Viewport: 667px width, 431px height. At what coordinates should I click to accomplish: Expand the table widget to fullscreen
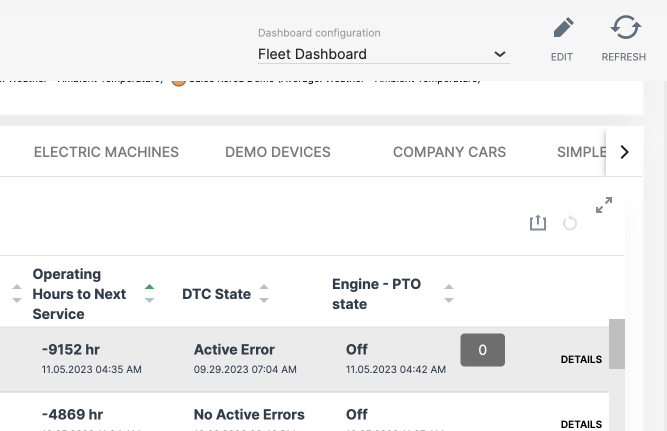coord(604,205)
